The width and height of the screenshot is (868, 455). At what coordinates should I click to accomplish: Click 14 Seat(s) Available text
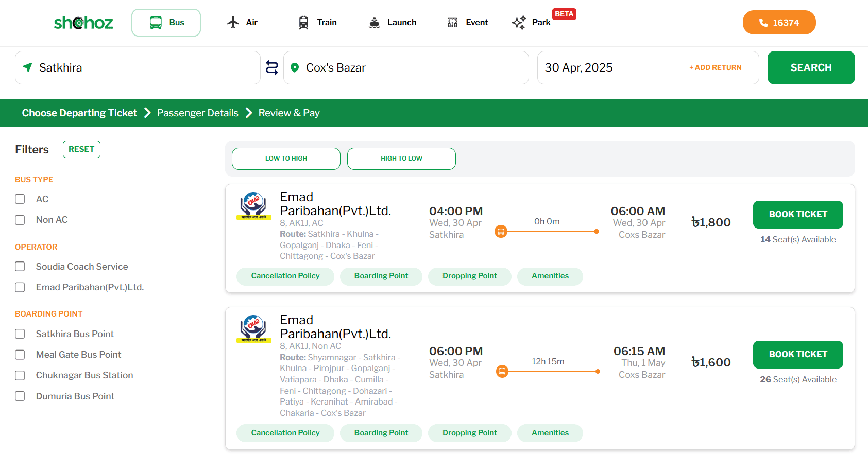pyautogui.click(x=798, y=240)
